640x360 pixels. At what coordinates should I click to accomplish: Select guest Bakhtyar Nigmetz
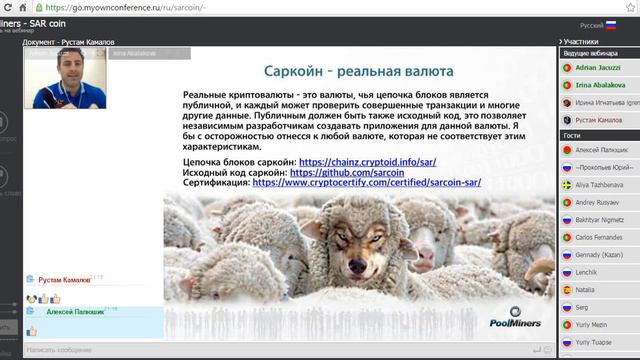(600, 220)
